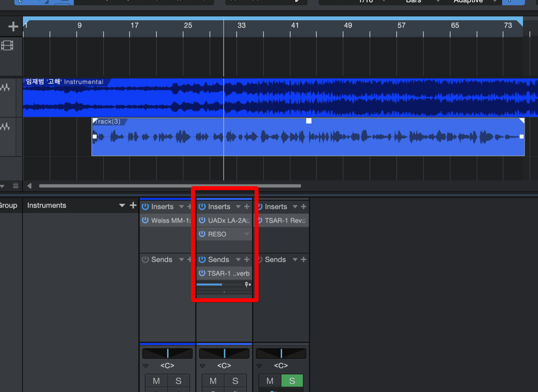Toggle Inserts power on the Weiss MM-1 channel
538x392 pixels.
145,207
